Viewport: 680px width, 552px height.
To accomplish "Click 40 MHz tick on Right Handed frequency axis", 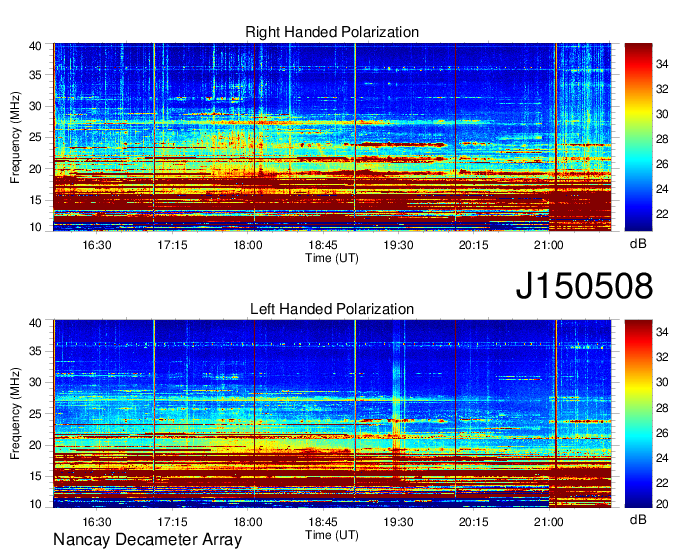I will tap(35, 46).
